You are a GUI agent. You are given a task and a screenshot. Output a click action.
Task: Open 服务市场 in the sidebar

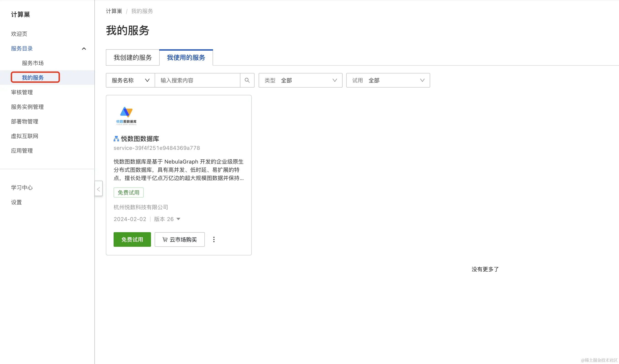click(x=33, y=63)
